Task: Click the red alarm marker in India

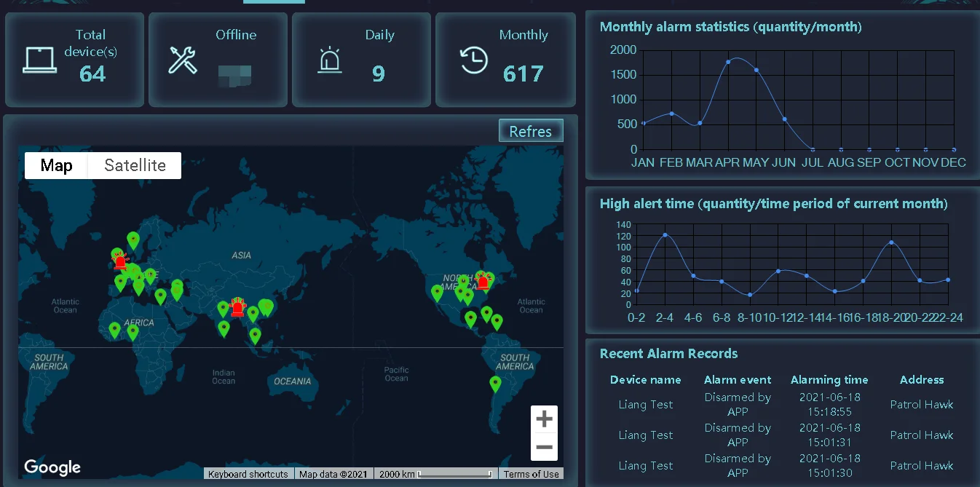Action: [237, 307]
